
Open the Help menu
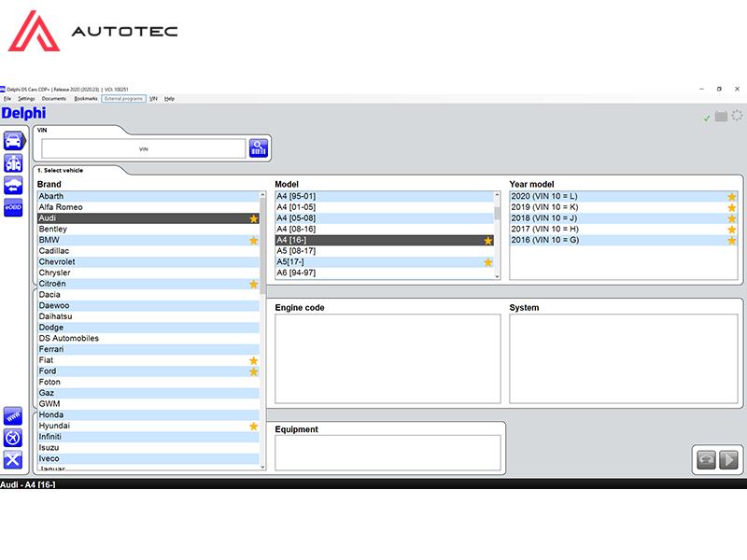coord(169,99)
